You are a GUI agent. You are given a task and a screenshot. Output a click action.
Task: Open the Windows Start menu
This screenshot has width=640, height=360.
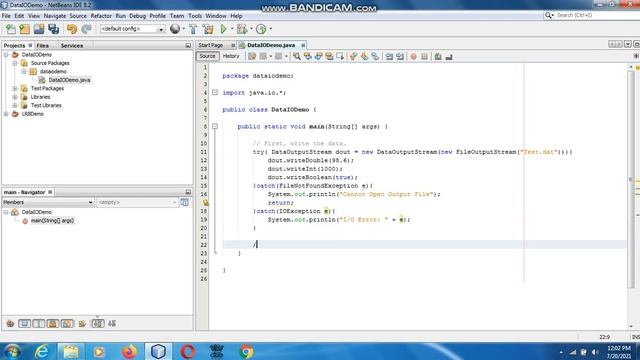12,351
